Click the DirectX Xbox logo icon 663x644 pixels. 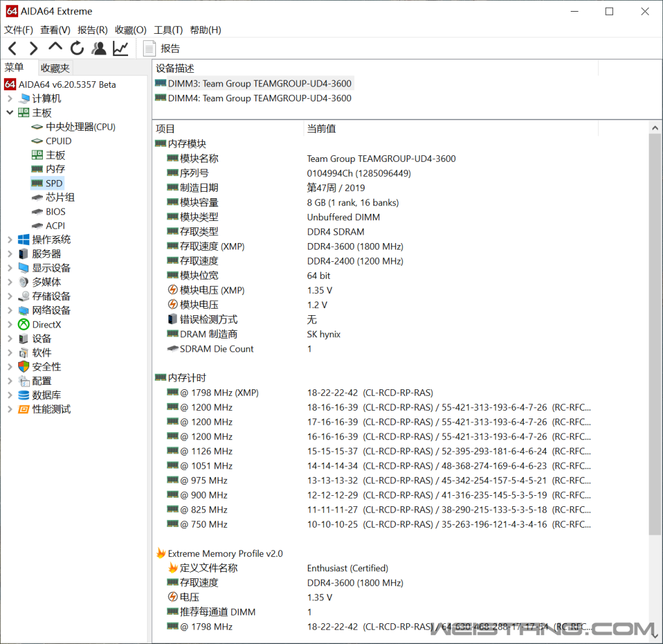(x=23, y=324)
